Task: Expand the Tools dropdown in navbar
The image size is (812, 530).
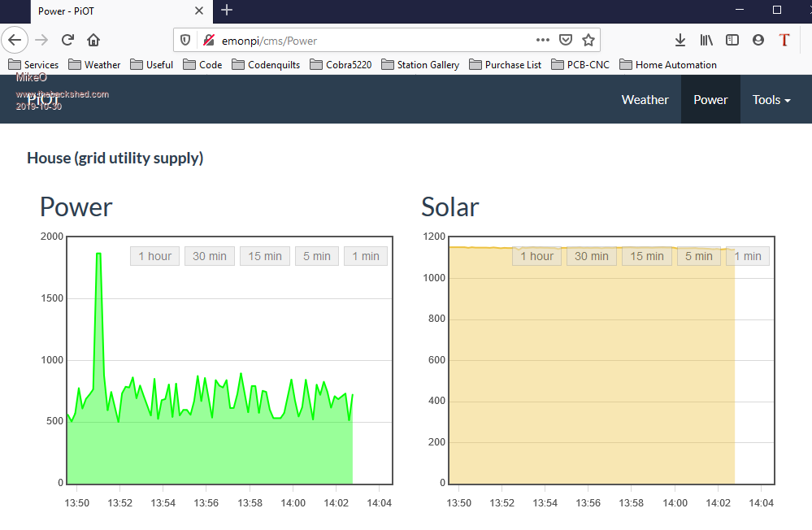Action: click(771, 100)
